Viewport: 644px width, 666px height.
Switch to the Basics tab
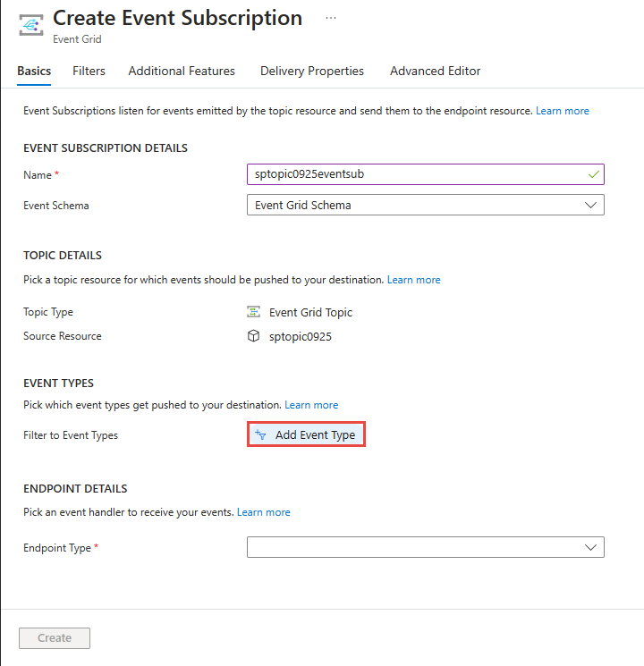(34, 72)
